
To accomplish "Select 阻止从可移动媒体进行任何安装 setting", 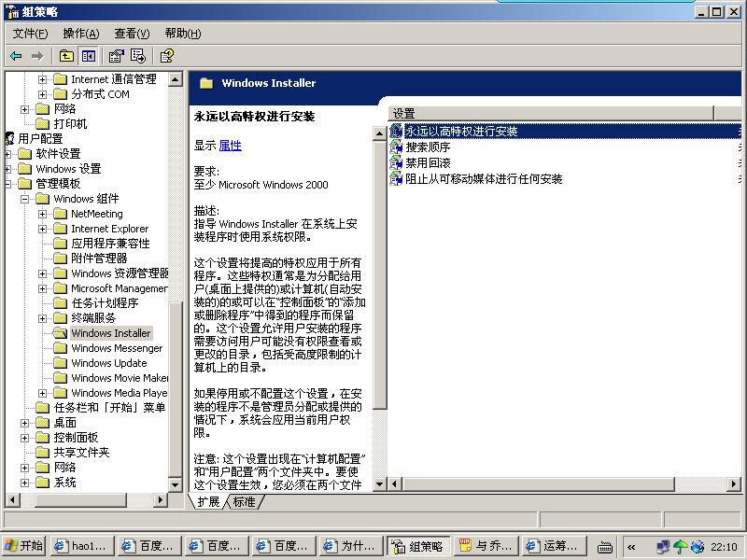I will click(x=484, y=178).
